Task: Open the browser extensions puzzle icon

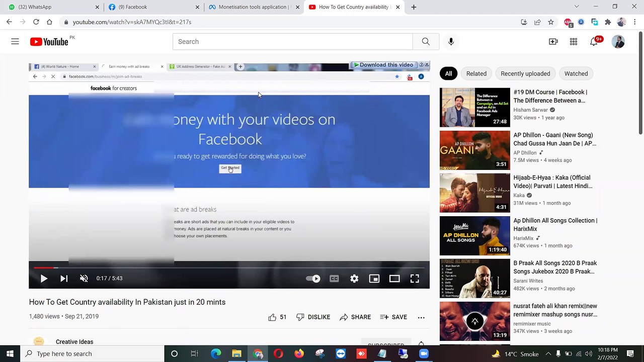Action: (608, 22)
